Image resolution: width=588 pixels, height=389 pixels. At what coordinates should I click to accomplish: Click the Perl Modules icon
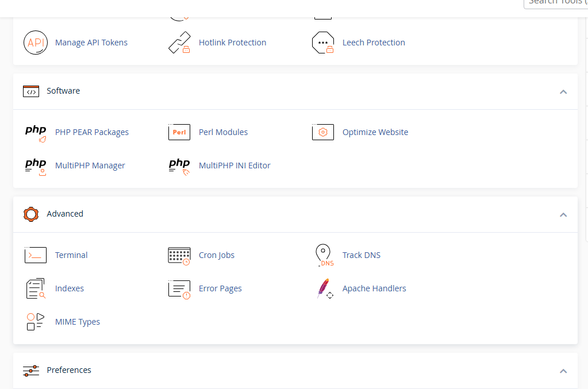pos(179,132)
